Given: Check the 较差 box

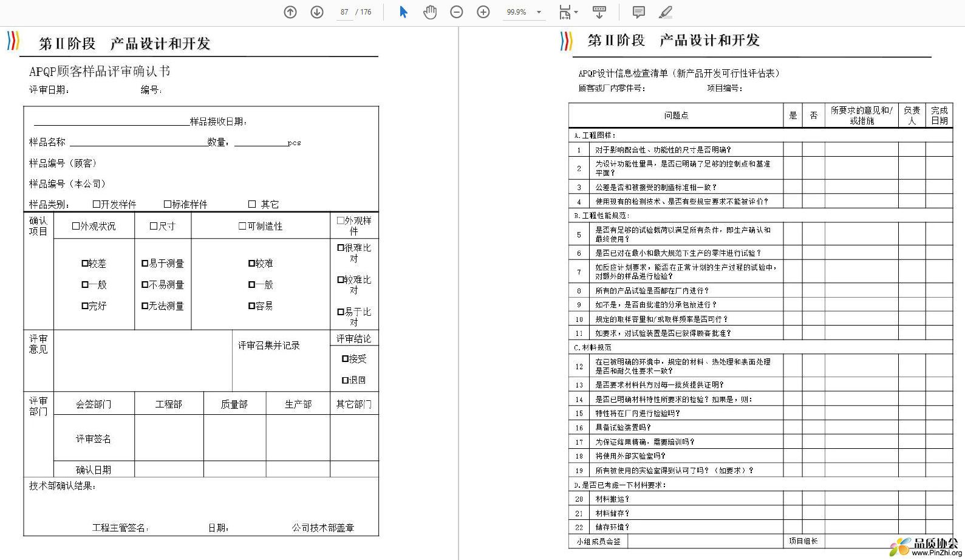Looking at the screenshot, I should [x=85, y=264].
